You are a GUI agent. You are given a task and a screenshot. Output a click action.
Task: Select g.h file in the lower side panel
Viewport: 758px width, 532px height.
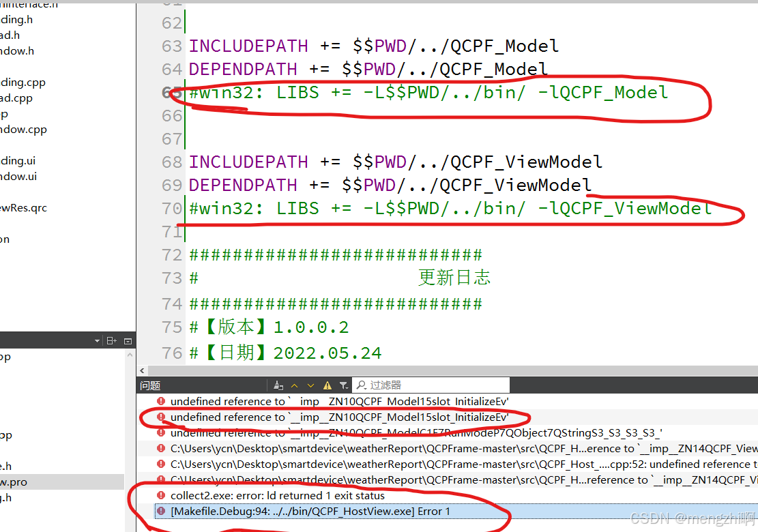[6, 498]
